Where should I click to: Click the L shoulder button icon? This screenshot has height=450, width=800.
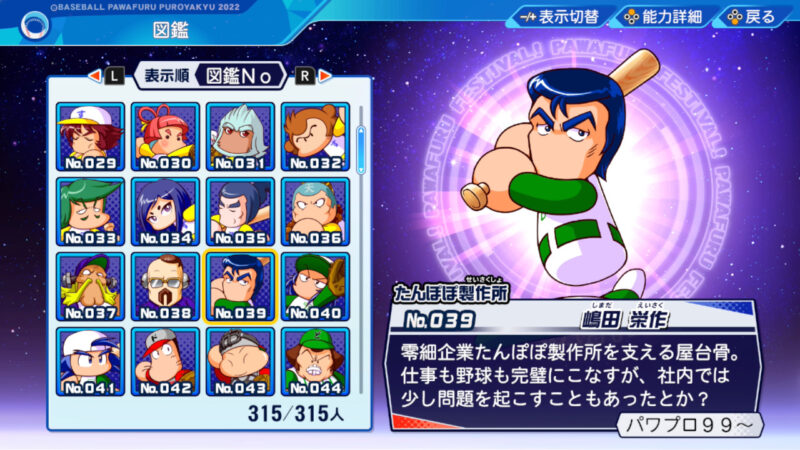click(114, 77)
